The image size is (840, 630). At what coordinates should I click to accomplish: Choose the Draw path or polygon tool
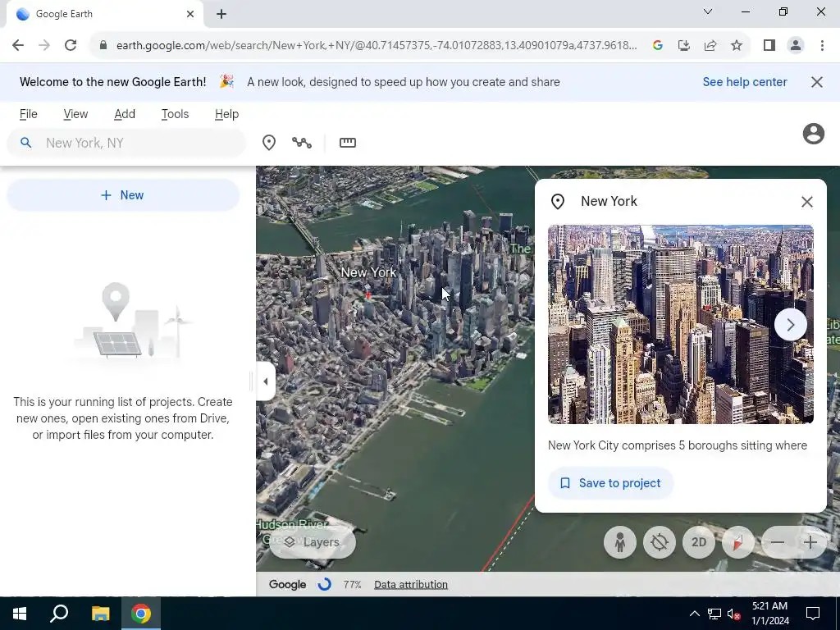(302, 143)
